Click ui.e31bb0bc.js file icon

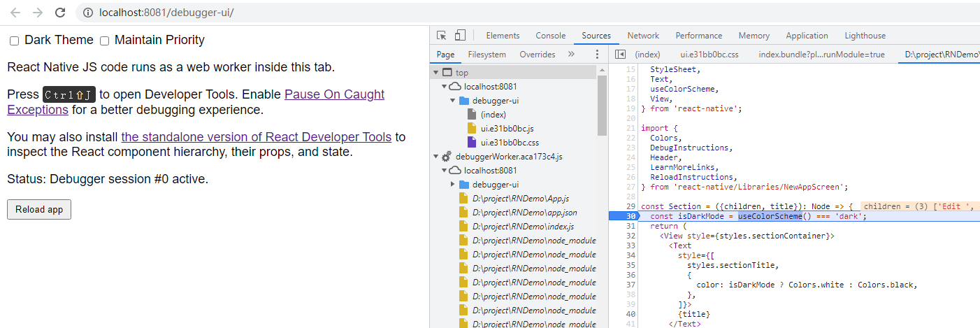point(472,129)
